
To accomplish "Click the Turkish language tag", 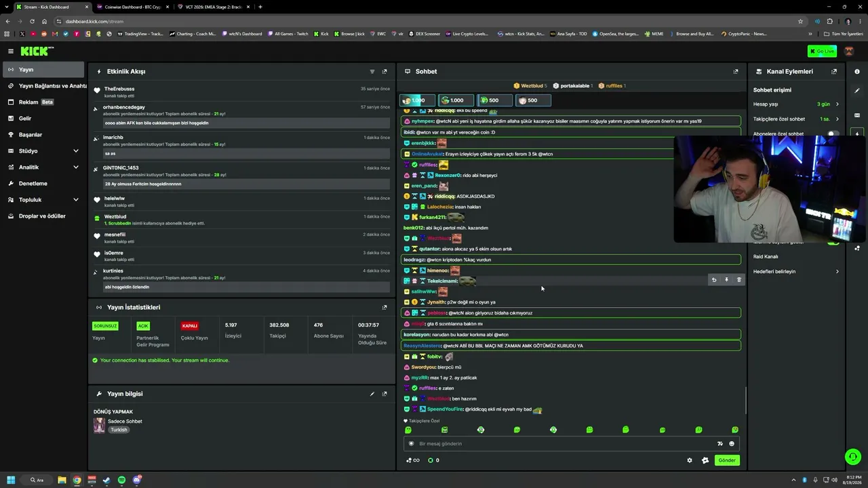I will pos(119,430).
